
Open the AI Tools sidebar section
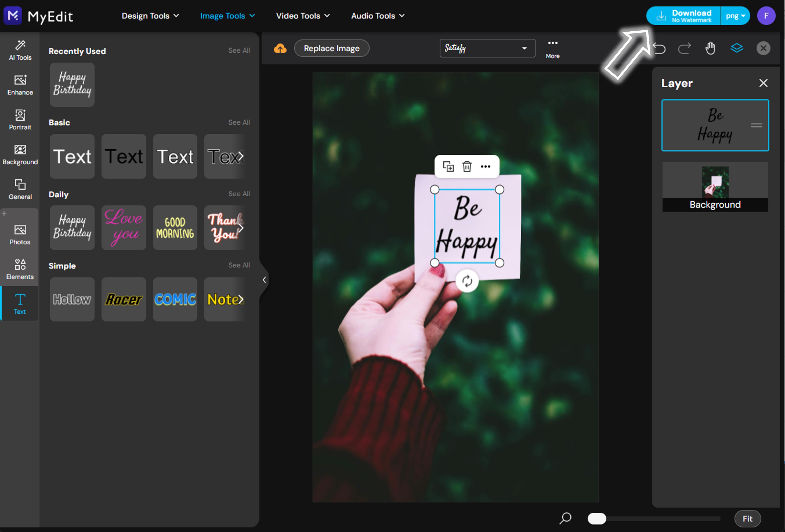[x=20, y=50]
